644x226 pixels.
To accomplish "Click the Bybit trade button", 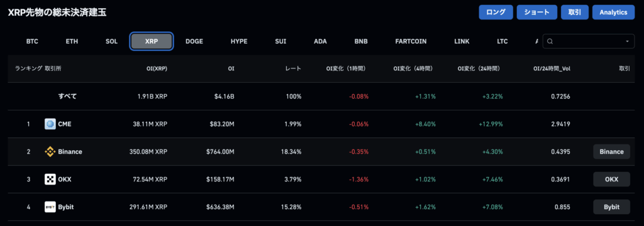I will click(x=611, y=207).
